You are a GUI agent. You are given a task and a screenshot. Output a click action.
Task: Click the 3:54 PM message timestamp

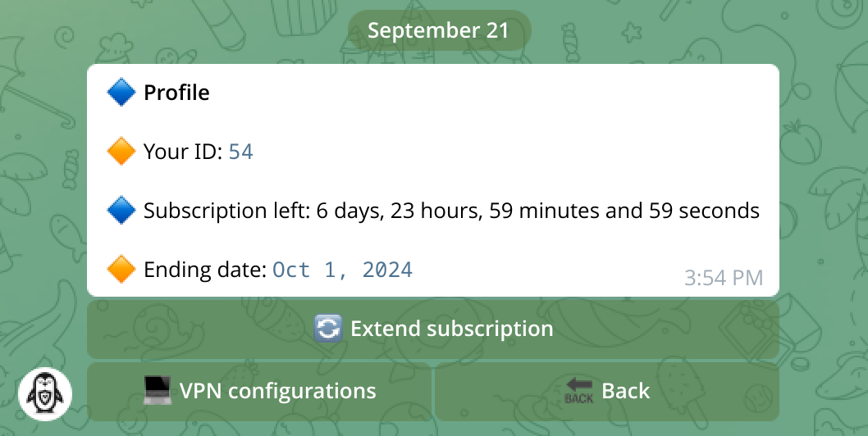724,278
